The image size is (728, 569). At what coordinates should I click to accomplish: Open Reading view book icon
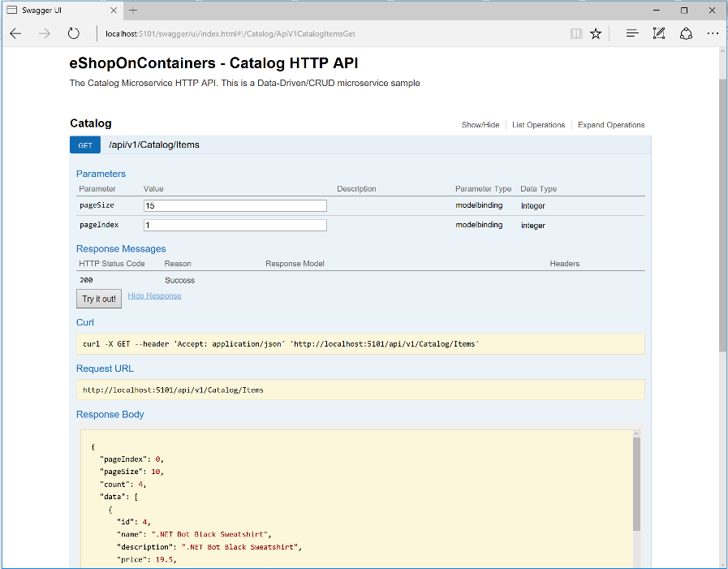point(576,33)
